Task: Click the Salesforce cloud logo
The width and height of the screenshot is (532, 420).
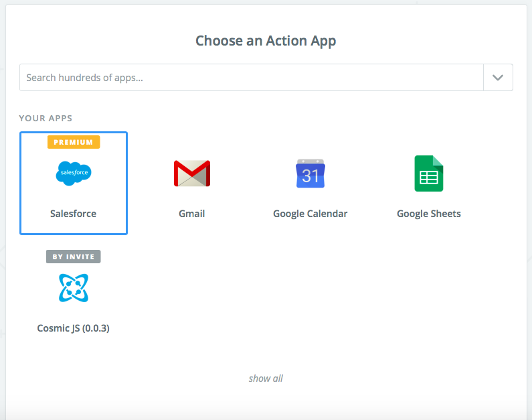Action: (73, 173)
